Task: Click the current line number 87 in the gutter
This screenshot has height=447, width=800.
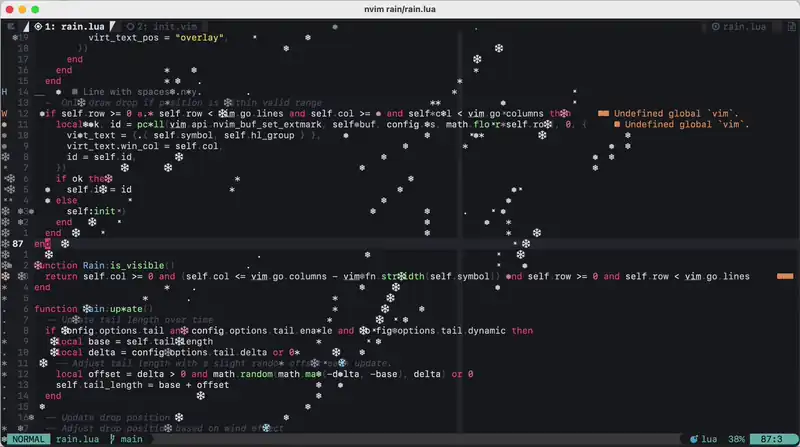Action: [18, 243]
